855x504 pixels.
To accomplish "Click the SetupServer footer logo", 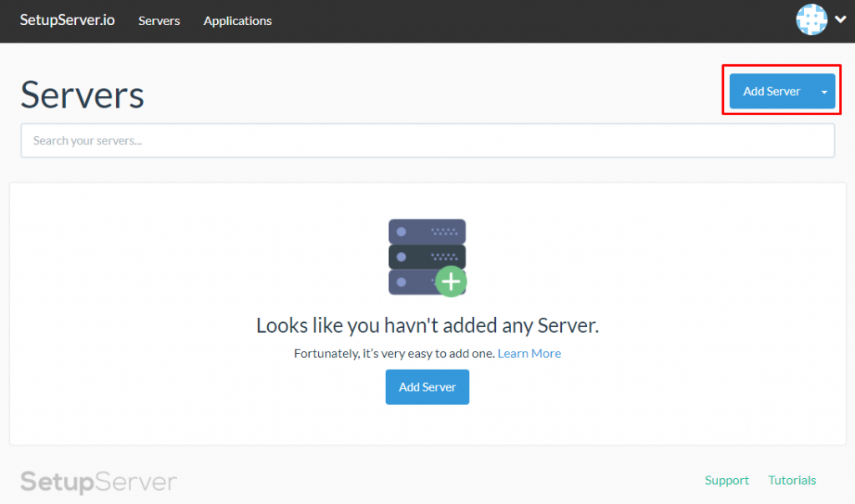I will click(x=98, y=481).
